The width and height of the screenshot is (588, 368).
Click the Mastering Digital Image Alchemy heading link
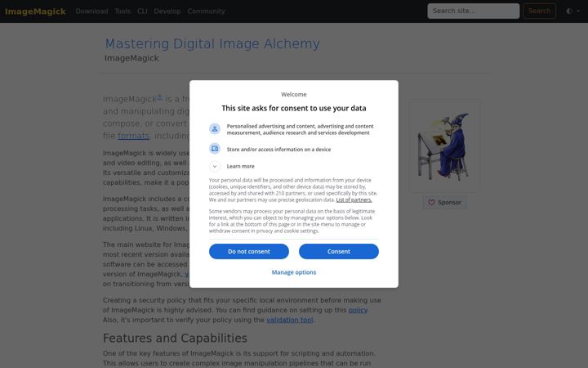(x=212, y=43)
